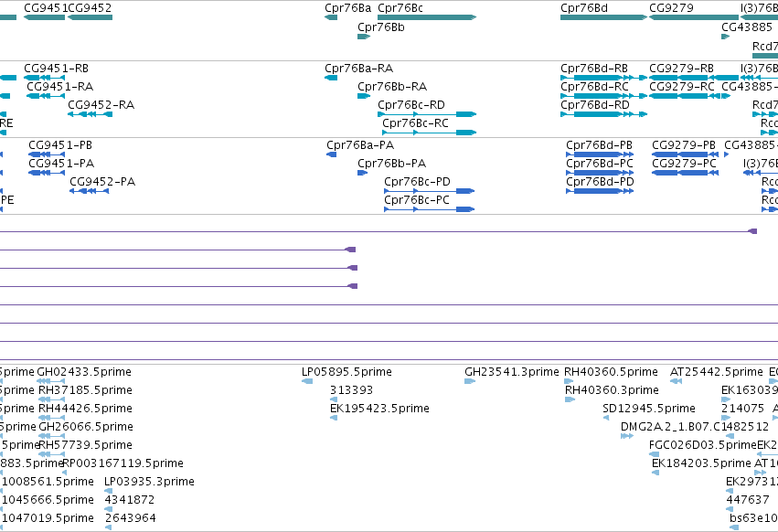Click the Cpr76Ba gene label
The height and width of the screenshot is (532, 778).
tap(347, 8)
